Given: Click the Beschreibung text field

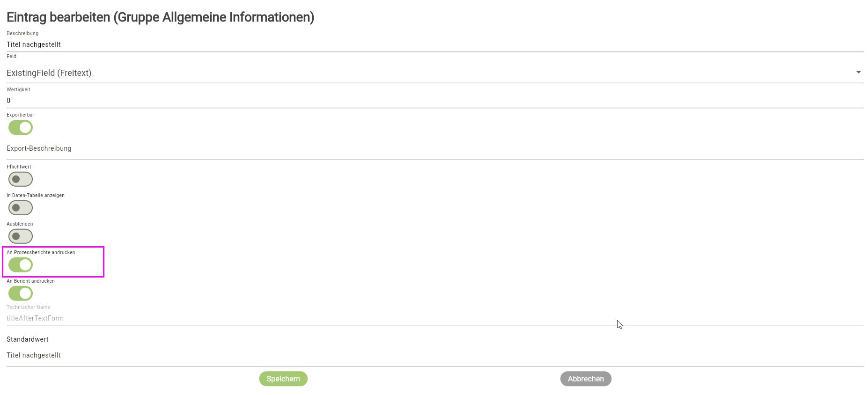Looking at the screenshot, I should [x=434, y=44].
